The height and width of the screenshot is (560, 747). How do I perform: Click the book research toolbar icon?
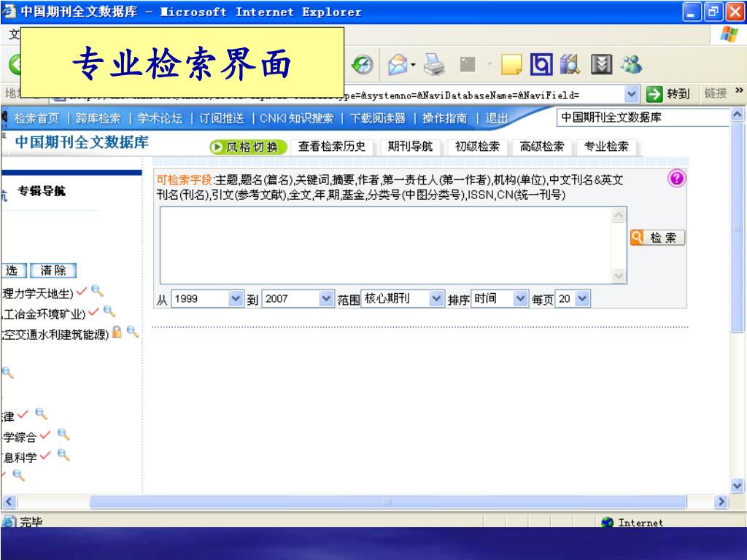570,64
